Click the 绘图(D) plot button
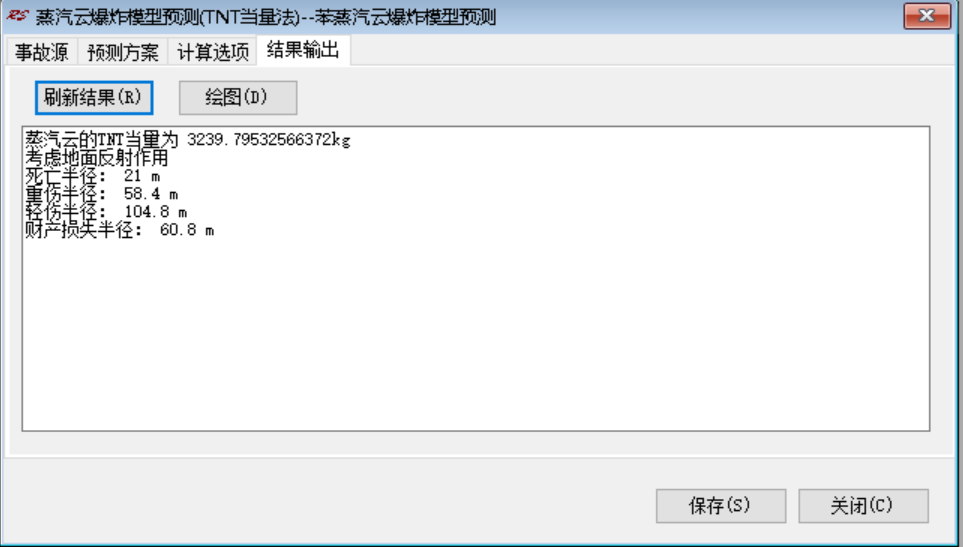 click(238, 98)
